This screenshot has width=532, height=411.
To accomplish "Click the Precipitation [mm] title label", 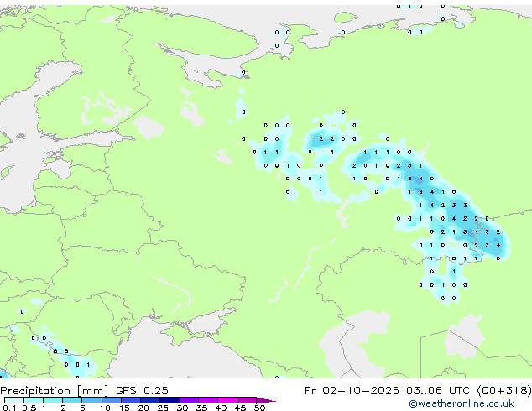I will (55, 391).
